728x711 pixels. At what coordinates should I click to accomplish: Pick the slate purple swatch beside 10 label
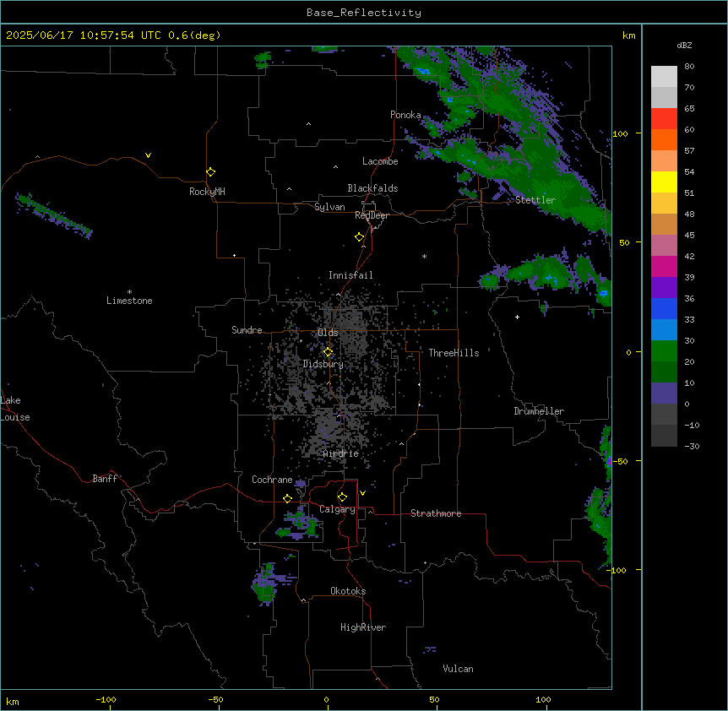[x=664, y=393]
